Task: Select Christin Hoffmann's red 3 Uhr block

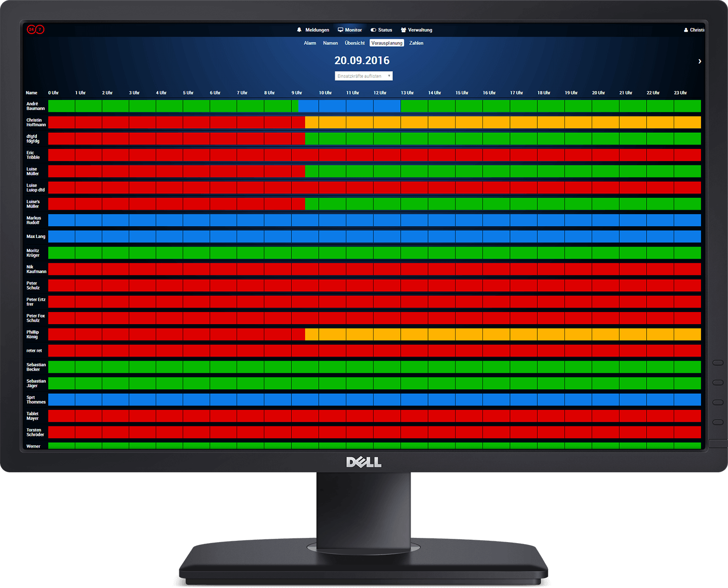Action: tap(142, 122)
